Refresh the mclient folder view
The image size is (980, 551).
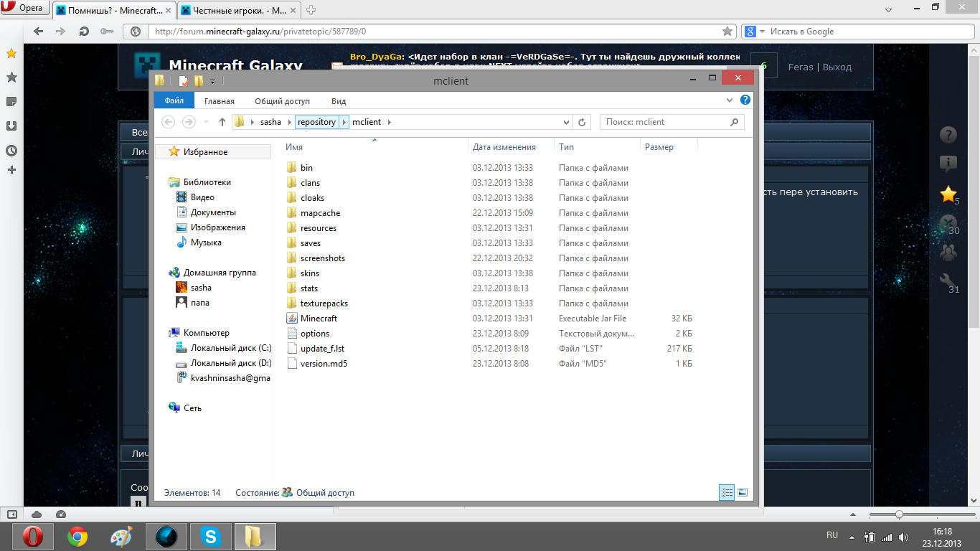click(583, 122)
